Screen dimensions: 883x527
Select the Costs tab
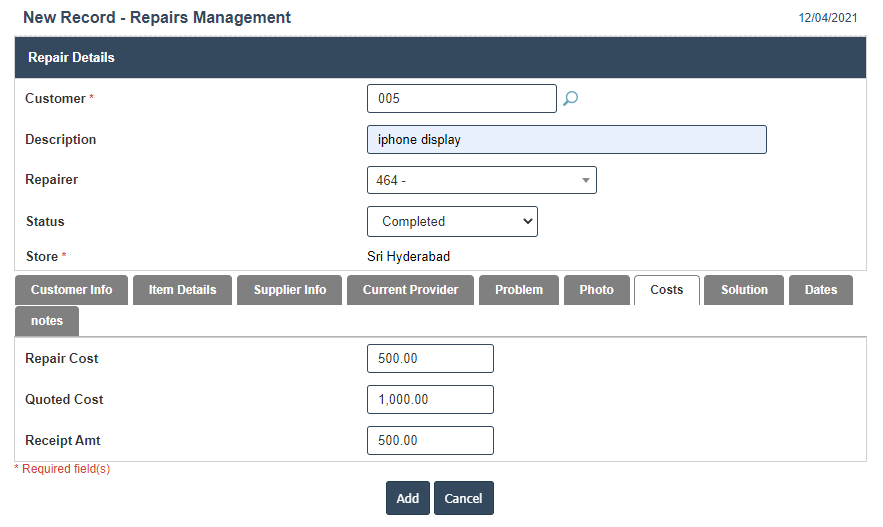click(x=666, y=290)
